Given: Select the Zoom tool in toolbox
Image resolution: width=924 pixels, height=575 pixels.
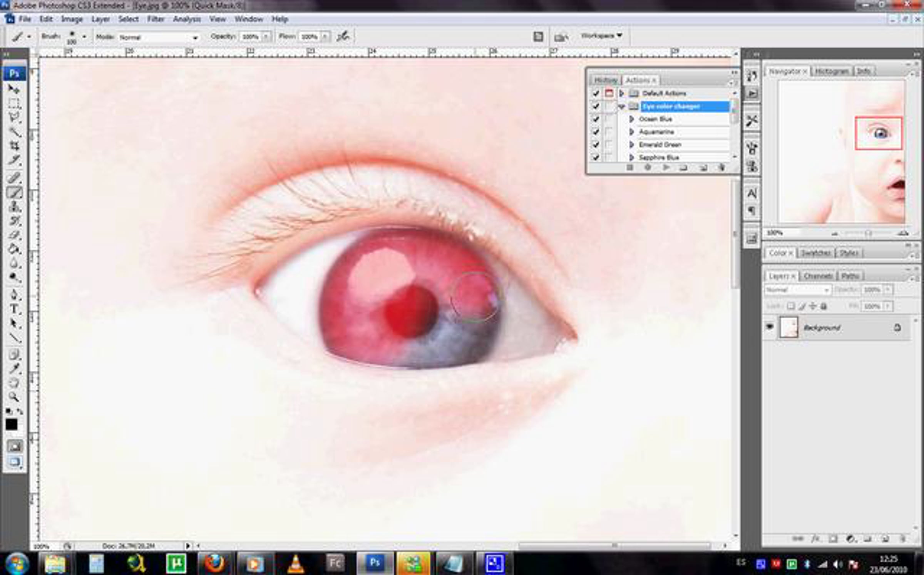Looking at the screenshot, I should 14,397.
